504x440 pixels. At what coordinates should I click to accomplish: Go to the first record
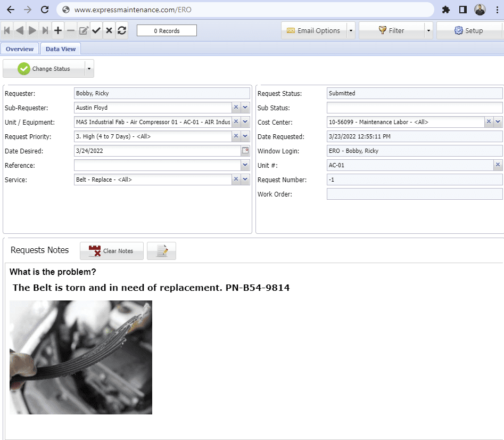tap(7, 30)
